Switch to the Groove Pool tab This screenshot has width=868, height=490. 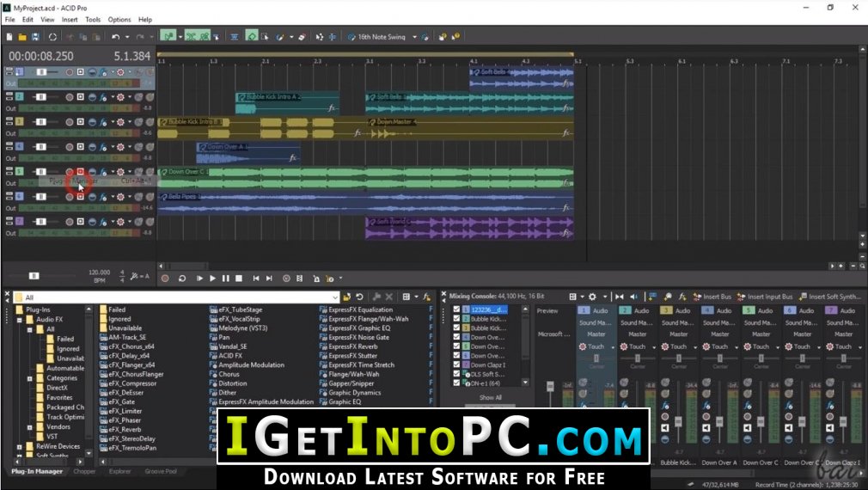click(161, 472)
